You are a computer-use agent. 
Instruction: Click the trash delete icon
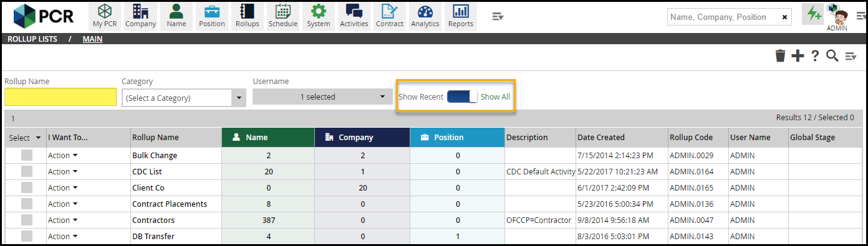coord(780,56)
